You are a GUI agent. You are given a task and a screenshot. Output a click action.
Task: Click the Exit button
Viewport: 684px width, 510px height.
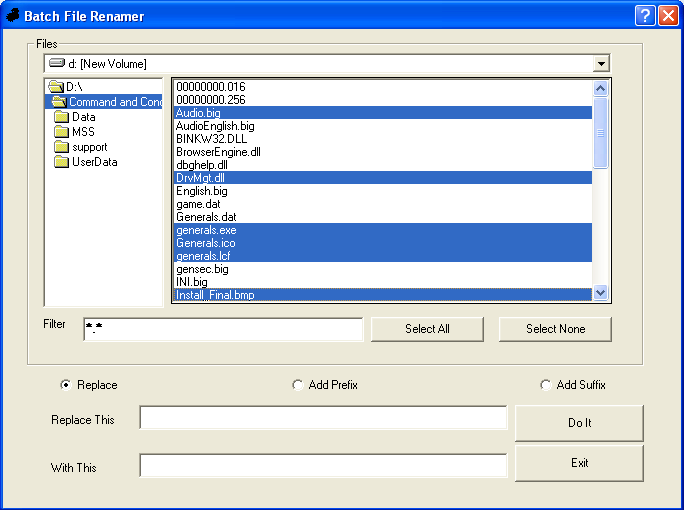579,463
